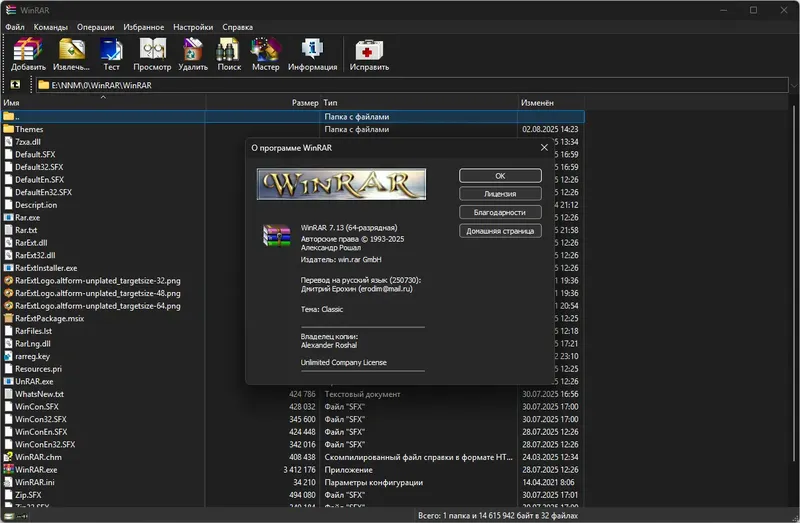
Task: Click the WinRAR.chm help file icon
Action: coord(8,457)
